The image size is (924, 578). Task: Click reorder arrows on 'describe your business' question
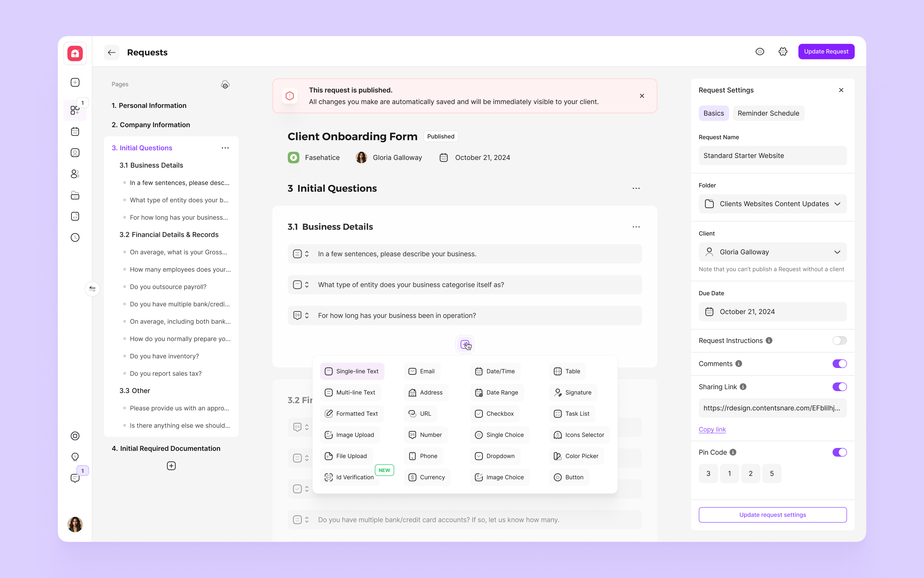[x=307, y=254]
